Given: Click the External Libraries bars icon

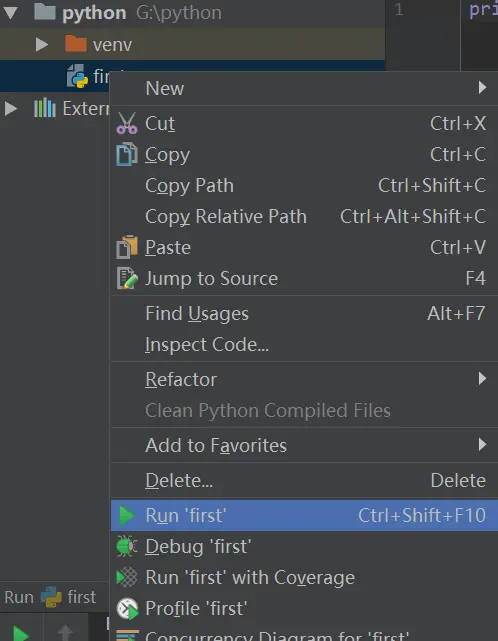Looking at the screenshot, I should tap(45, 108).
